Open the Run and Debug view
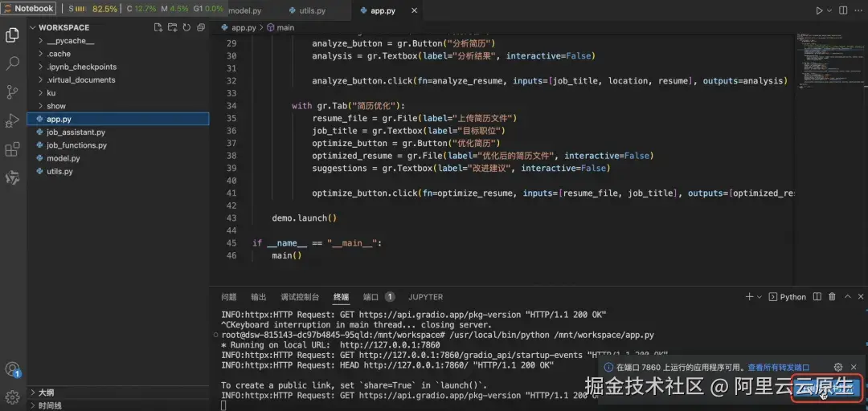The width and height of the screenshot is (868, 411). tap(12, 120)
